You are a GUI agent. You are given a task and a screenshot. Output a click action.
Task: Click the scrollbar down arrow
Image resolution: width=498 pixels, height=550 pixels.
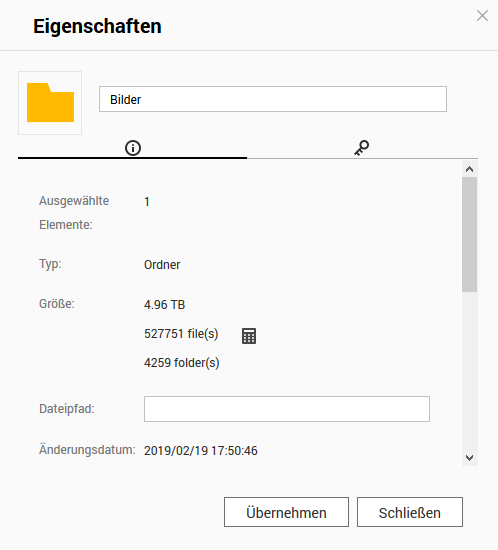[x=470, y=457]
